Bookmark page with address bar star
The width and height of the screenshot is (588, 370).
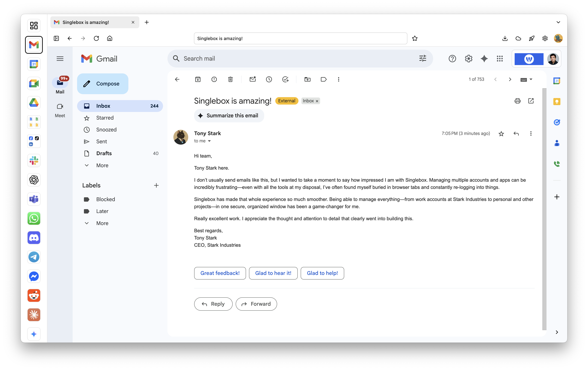point(415,38)
